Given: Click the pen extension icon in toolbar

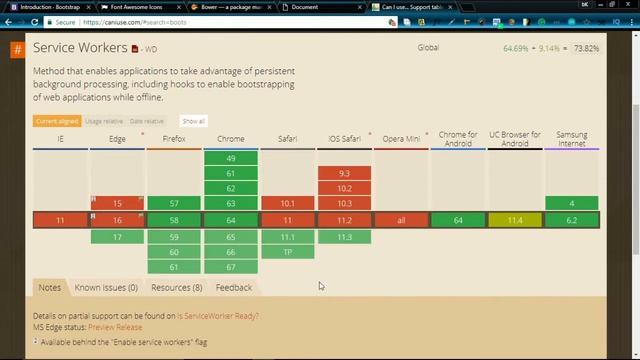Looking at the screenshot, I should click(451, 22).
